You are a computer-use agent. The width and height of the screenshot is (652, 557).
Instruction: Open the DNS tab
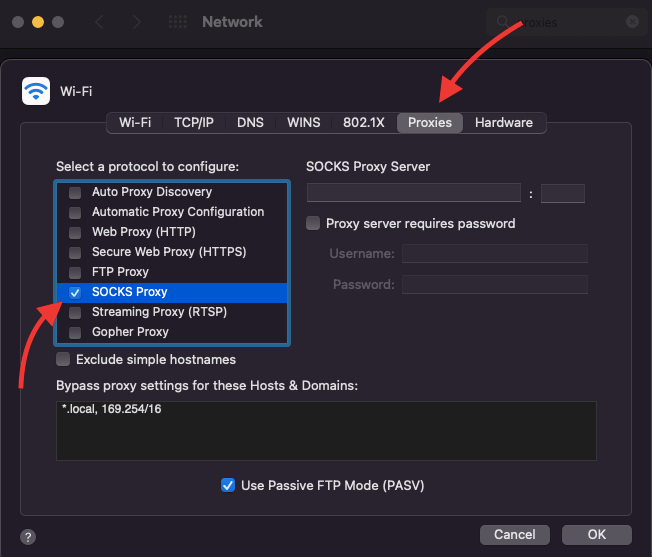[250, 123]
